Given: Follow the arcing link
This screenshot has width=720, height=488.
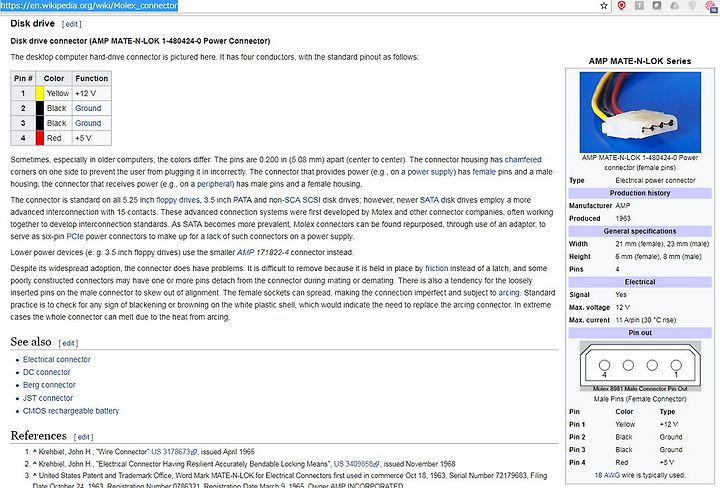Looking at the screenshot, I should click(509, 293).
